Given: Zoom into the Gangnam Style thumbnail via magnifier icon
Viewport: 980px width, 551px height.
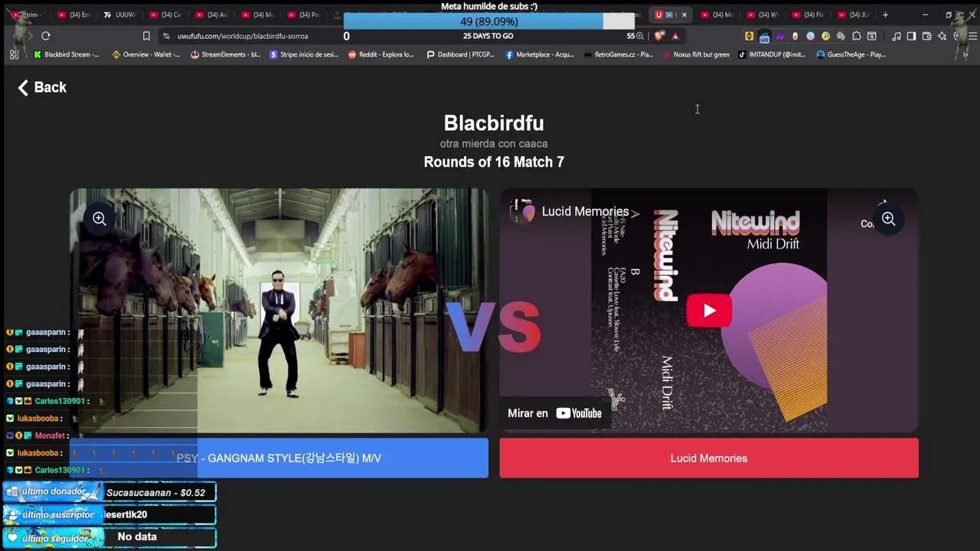Looking at the screenshot, I should click(x=100, y=219).
